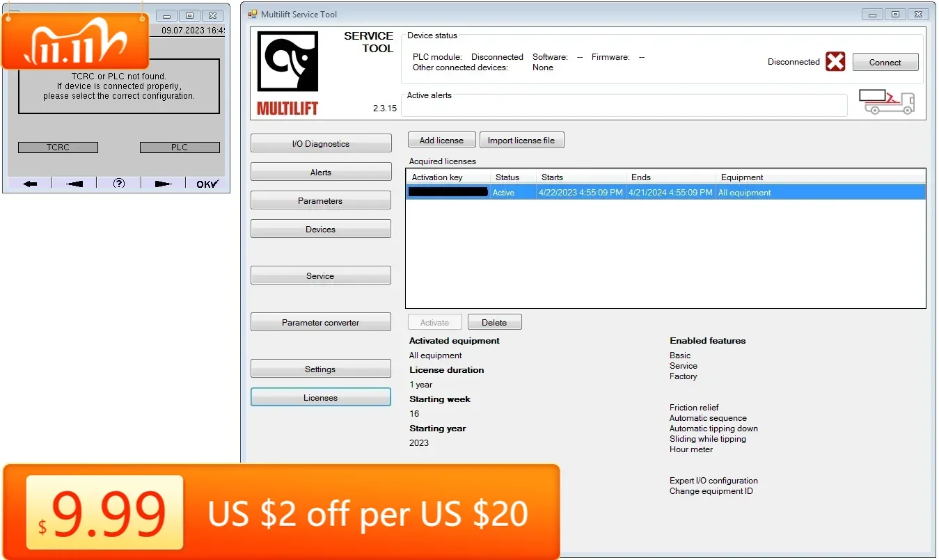
Task: Select the redacted activation key cell
Action: tap(448, 192)
